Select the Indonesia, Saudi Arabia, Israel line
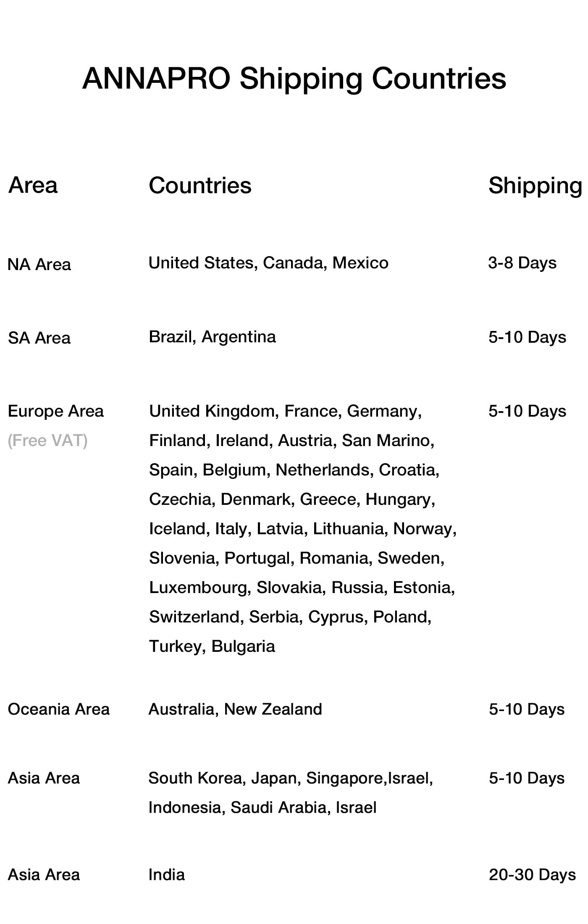This screenshot has width=588, height=924. click(262, 808)
